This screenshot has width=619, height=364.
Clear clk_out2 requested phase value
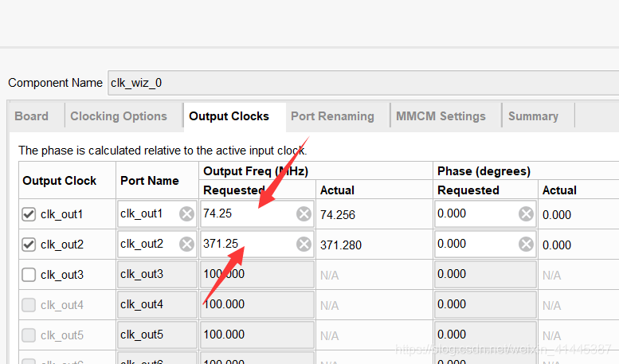(526, 245)
